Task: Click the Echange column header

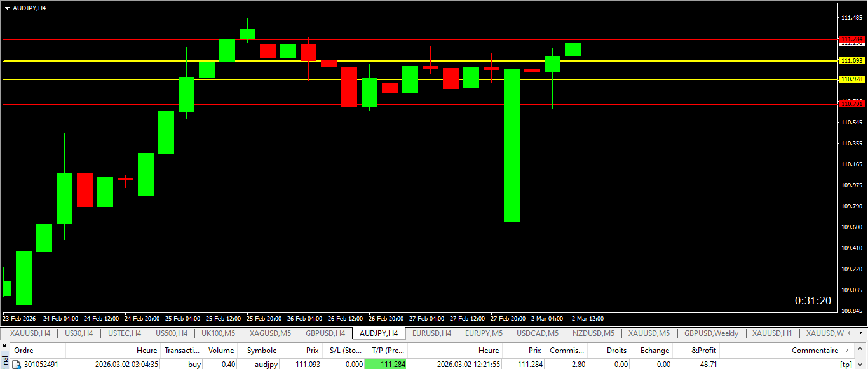Action: tap(652, 351)
